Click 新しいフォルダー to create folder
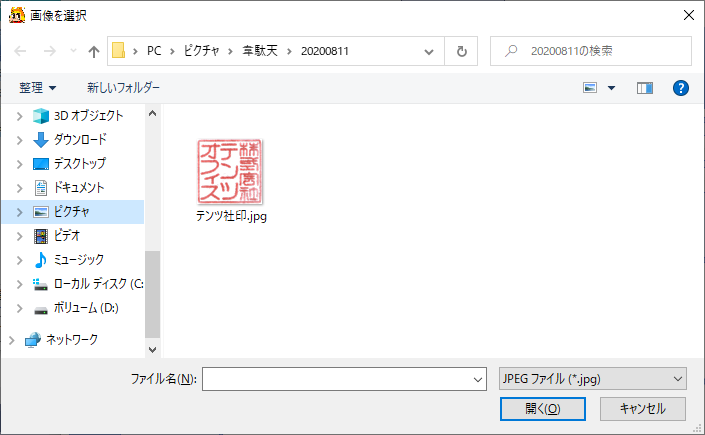 click(x=123, y=88)
